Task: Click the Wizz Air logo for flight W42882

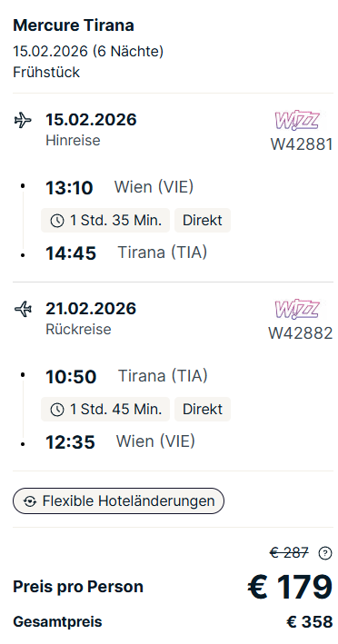Action: click(296, 310)
